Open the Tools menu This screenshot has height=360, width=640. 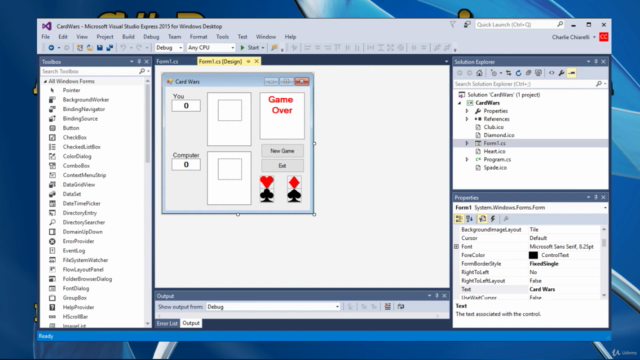click(x=222, y=37)
